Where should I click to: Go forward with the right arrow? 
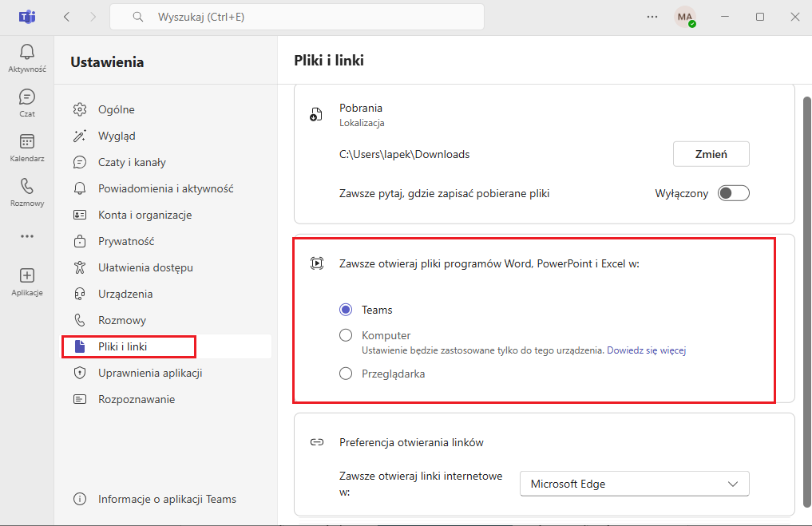[93, 17]
